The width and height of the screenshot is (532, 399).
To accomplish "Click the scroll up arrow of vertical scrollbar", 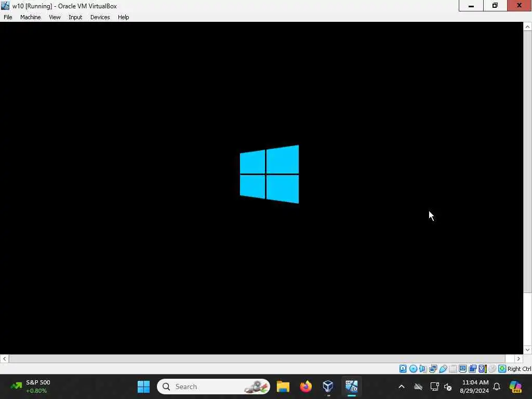I will [527, 27].
